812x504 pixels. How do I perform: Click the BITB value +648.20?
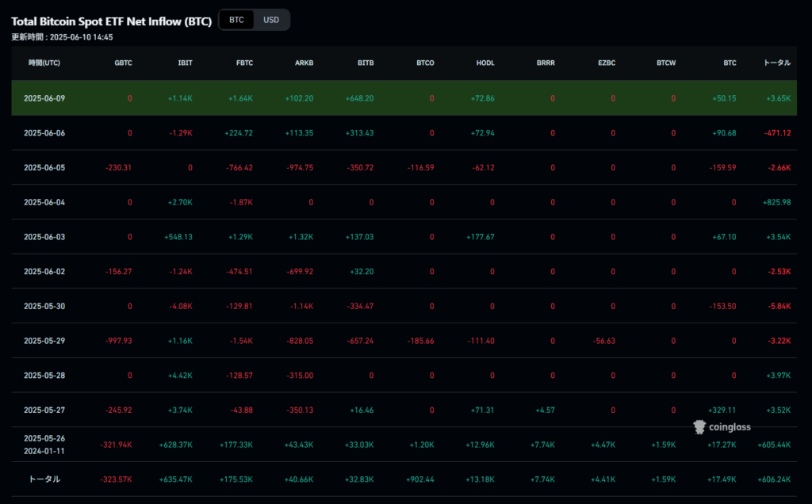(359, 98)
